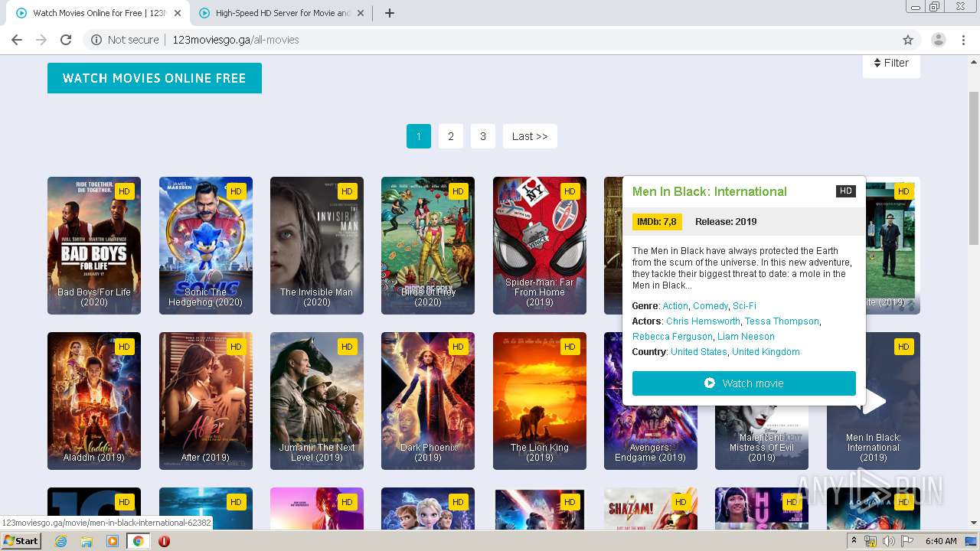Click the Opera taskbar icon
This screenshot has height=551, width=980.
pos(164,541)
